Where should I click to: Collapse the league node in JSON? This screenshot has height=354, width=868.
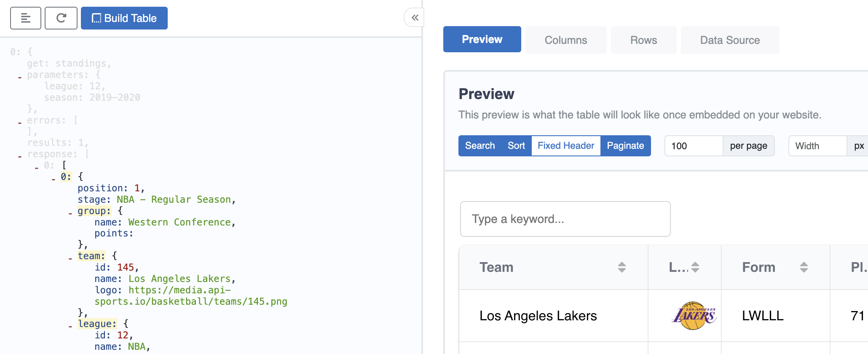70,326
